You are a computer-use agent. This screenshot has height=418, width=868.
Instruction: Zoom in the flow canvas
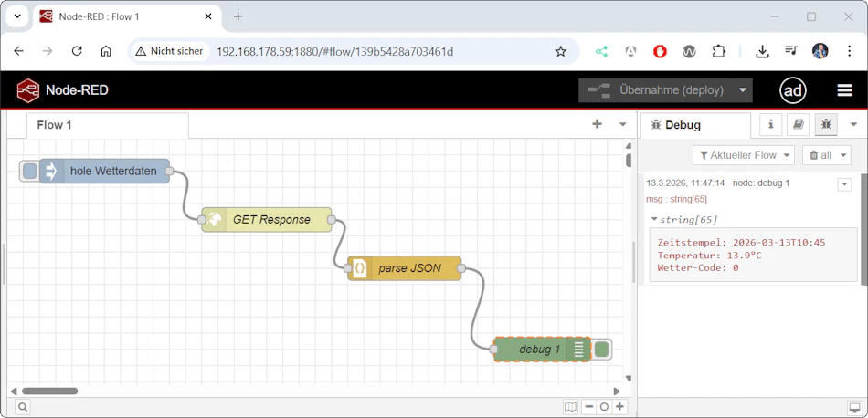(619, 407)
